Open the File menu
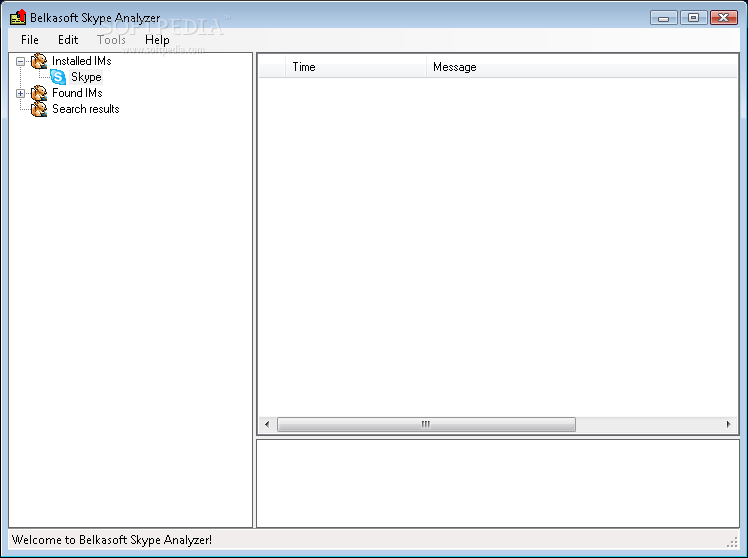This screenshot has width=748, height=558. coord(30,40)
